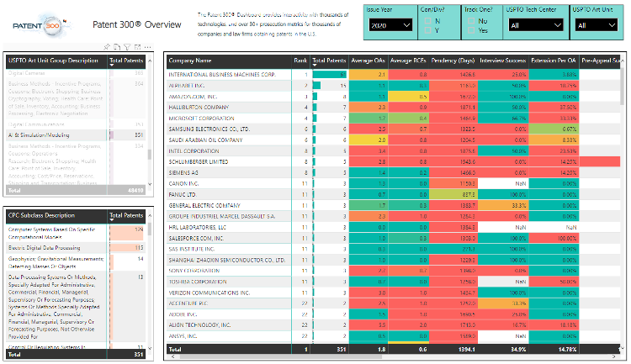This screenshot has height=364, width=631.
Task: Click yellow-green Pendency cell for Fanuc Ltd.
Action: 453,195
